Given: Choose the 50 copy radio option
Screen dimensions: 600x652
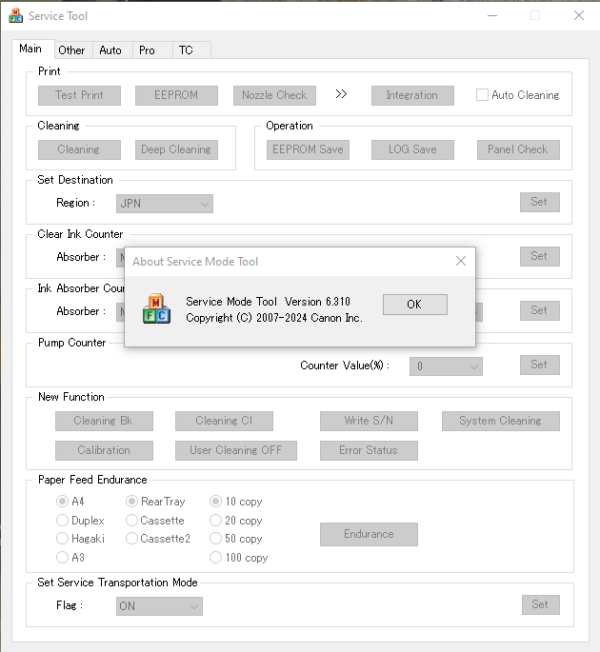Looking at the screenshot, I should pyautogui.click(x=215, y=538).
